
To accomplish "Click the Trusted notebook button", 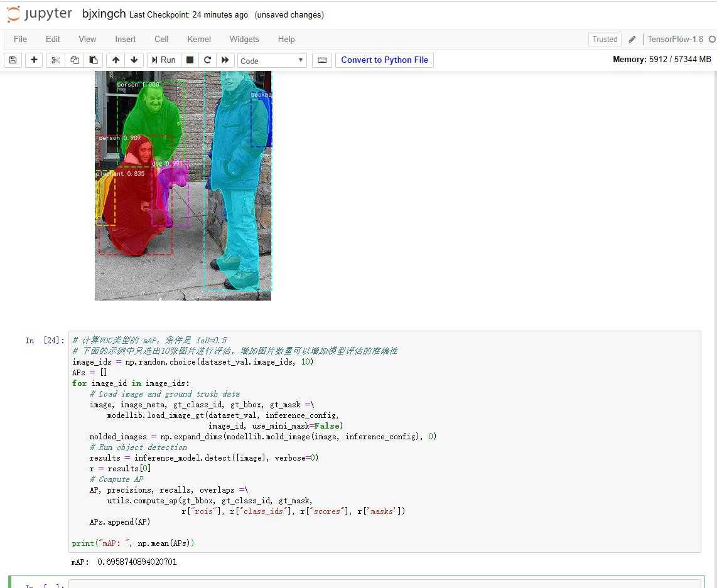I will click(x=605, y=40).
